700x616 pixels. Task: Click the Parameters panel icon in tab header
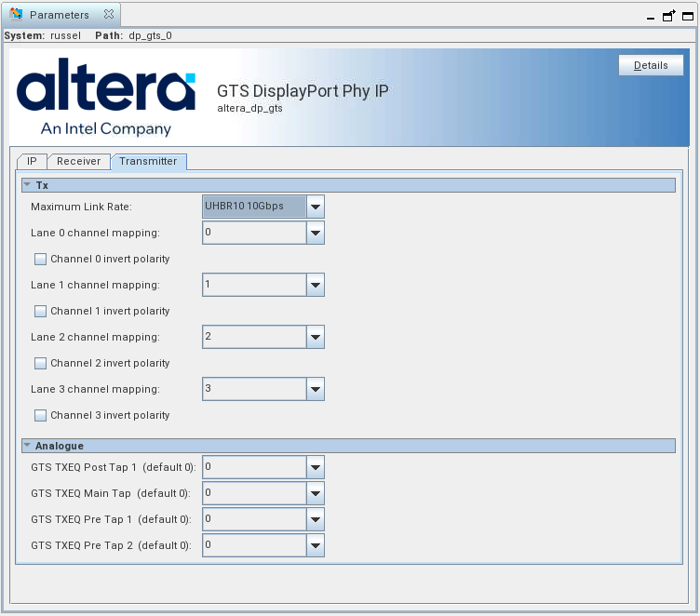pyautogui.click(x=16, y=14)
